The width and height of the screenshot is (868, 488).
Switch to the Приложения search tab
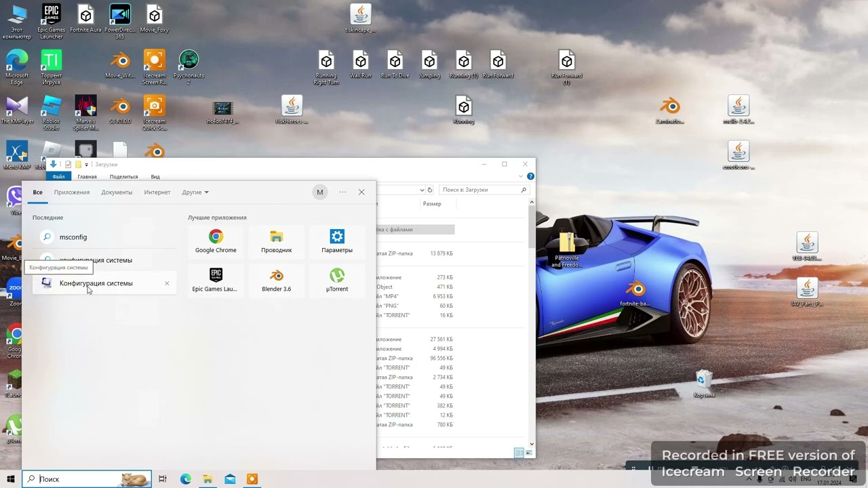[72, 192]
